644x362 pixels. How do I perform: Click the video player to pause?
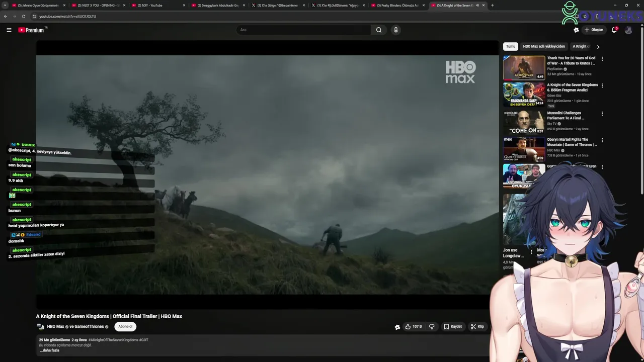(267, 174)
